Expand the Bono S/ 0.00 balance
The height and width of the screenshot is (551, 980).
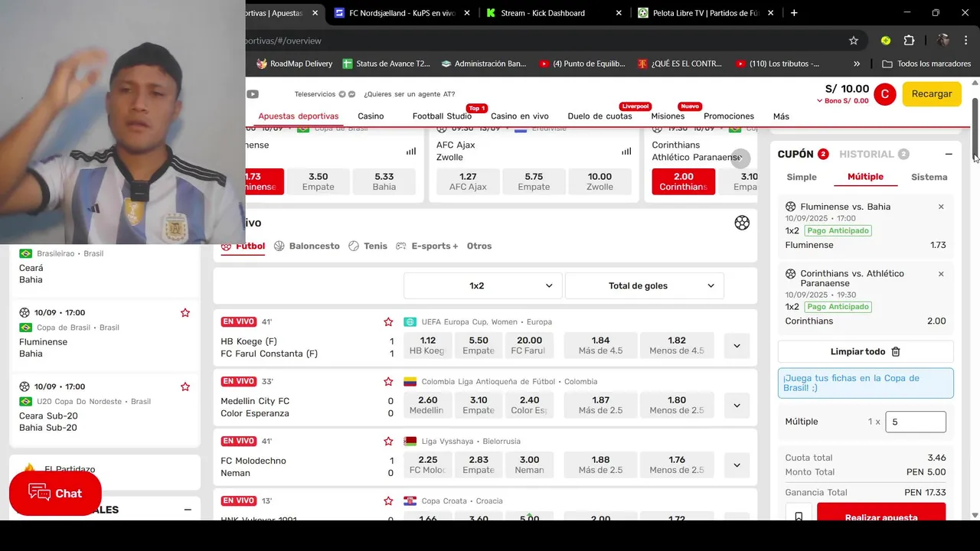[842, 101]
